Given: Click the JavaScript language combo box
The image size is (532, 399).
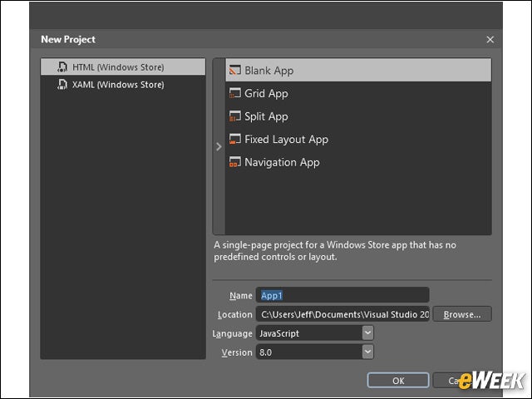Looking at the screenshot, I should [x=314, y=333].
